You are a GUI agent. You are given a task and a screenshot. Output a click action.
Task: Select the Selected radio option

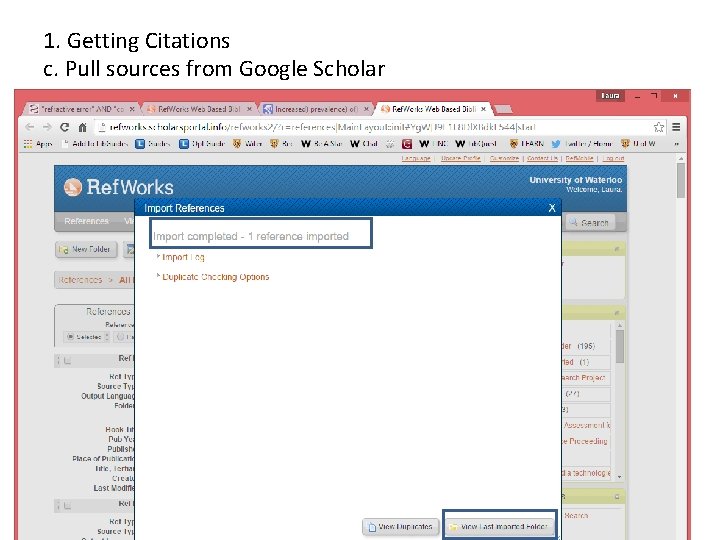coord(70,337)
